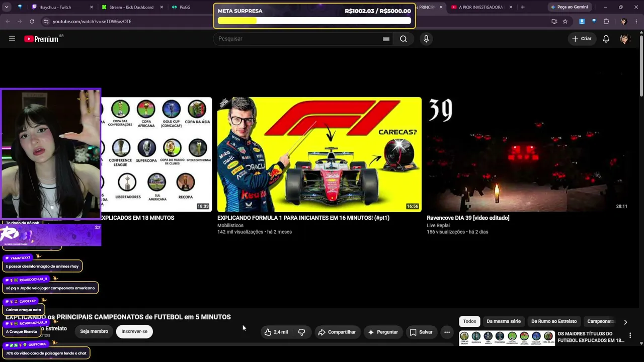The image size is (644, 362).
Task: Like the video (2,4 mil)
Action: 276,332
